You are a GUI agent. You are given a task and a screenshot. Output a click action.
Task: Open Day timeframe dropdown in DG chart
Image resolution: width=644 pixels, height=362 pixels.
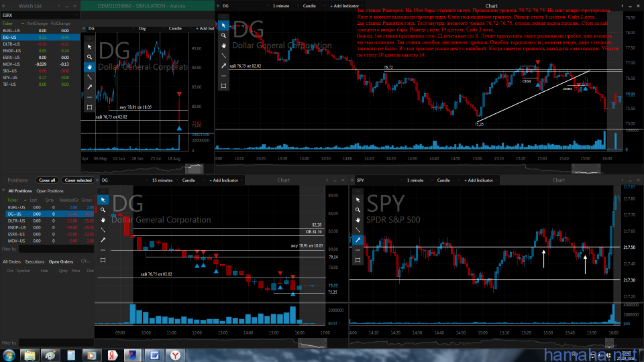pos(149,28)
